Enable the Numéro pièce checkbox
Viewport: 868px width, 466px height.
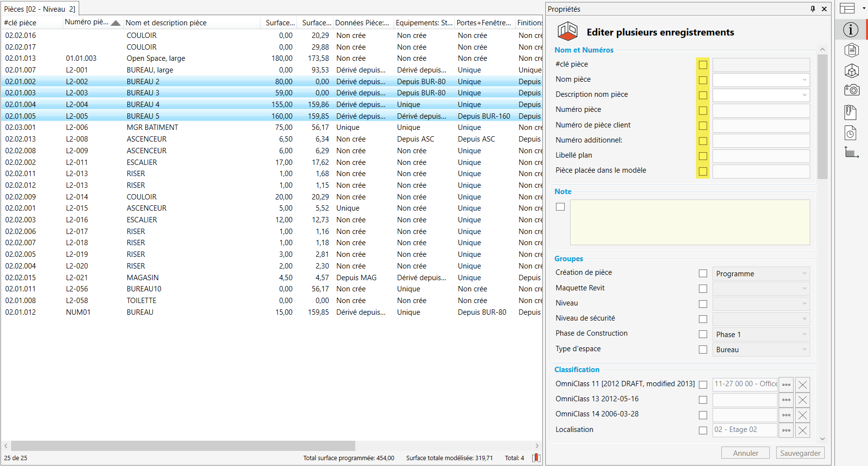click(x=703, y=110)
